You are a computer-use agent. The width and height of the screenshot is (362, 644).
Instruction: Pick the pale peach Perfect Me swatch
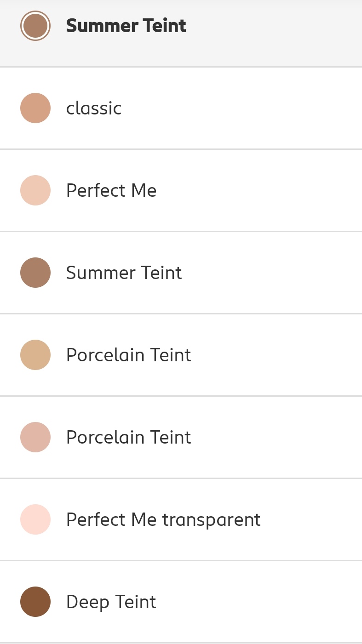click(x=35, y=190)
